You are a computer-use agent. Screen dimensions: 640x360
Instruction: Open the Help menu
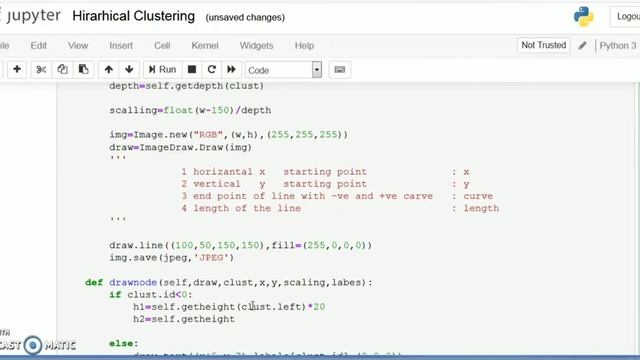[304, 46]
